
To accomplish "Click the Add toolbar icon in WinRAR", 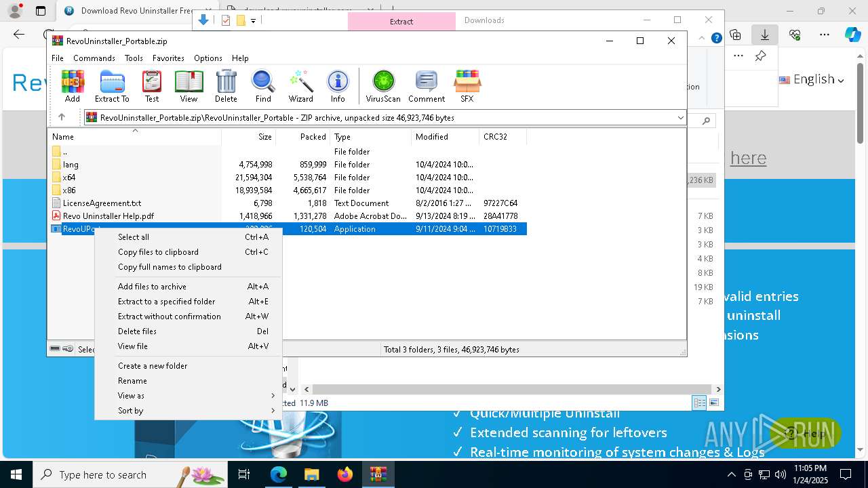I will pos(73,86).
